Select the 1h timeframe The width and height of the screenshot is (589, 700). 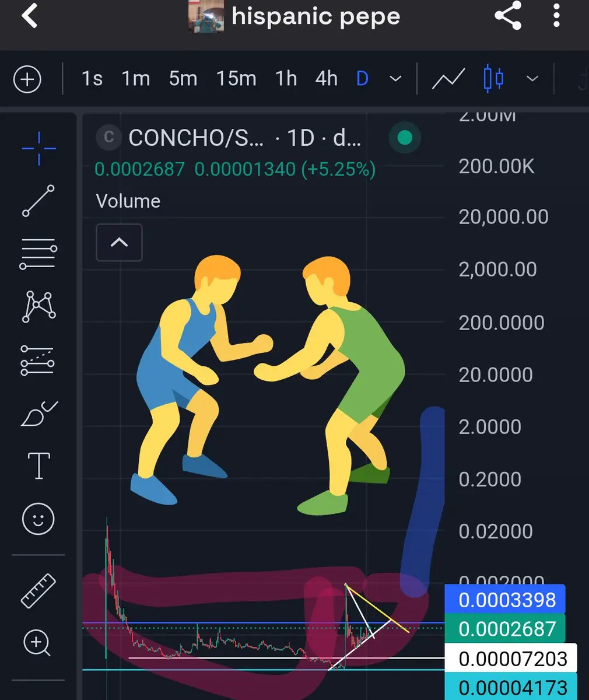tap(286, 79)
